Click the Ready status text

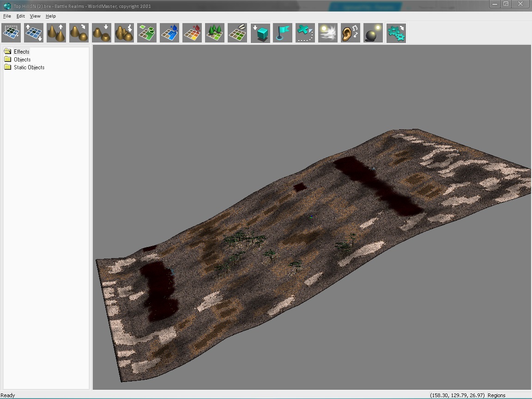pyautogui.click(x=8, y=395)
